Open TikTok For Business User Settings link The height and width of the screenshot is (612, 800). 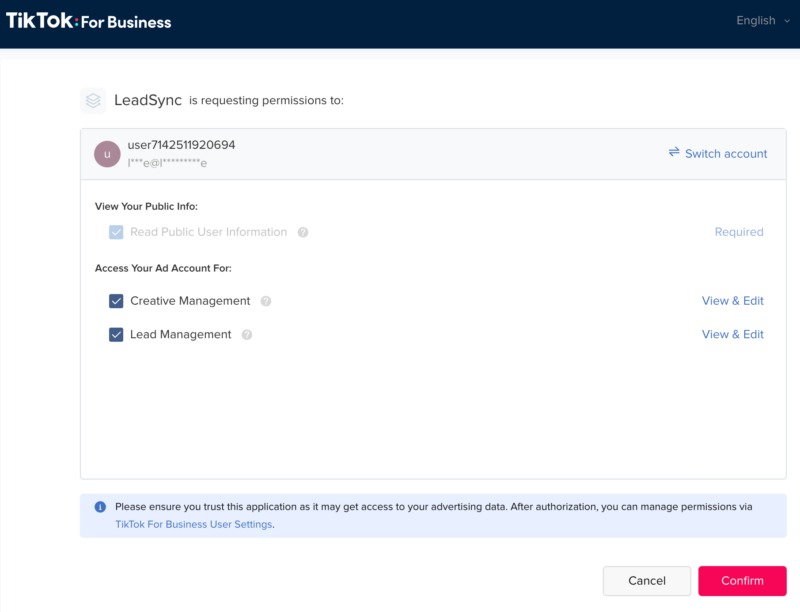(x=194, y=523)
